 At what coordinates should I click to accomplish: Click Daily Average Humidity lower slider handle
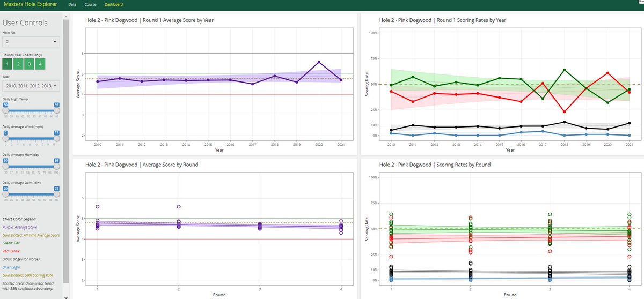click(5, 166)
